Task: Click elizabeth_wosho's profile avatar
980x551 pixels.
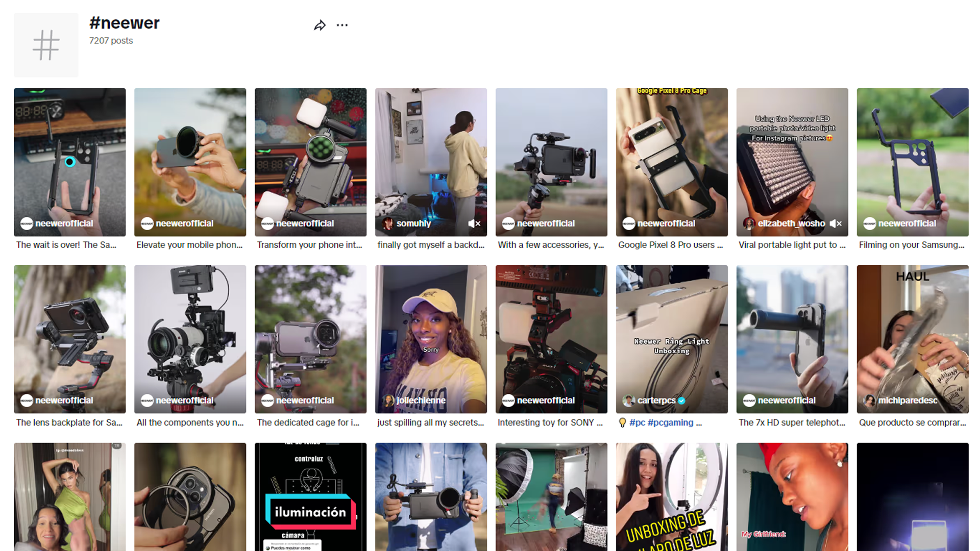Action: [x=749, y=223]
